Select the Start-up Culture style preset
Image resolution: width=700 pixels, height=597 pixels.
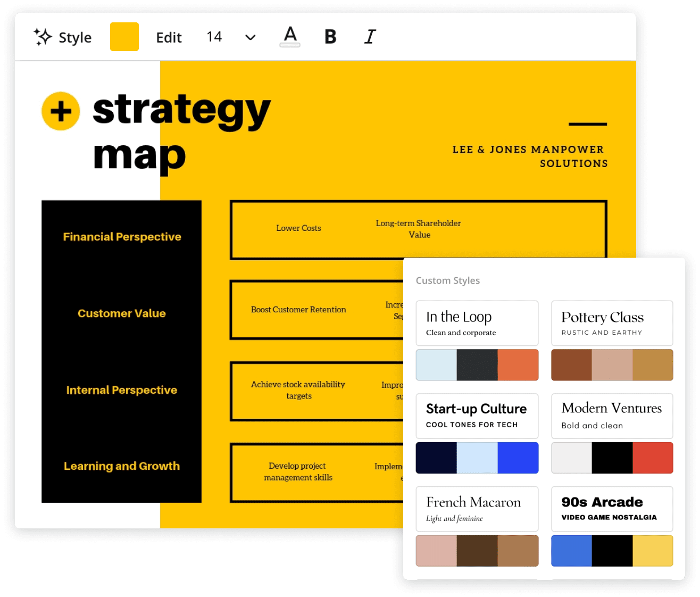[x=477, y=416]
